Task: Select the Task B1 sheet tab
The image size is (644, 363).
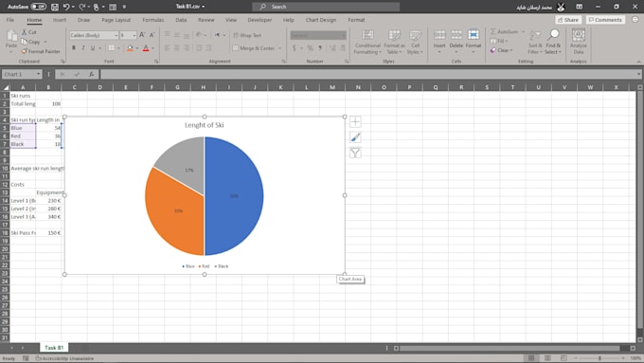Action: point(54,348)
